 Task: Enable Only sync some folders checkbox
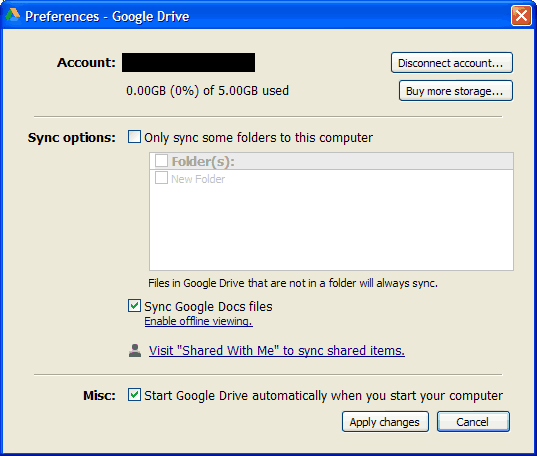(134, 137)
